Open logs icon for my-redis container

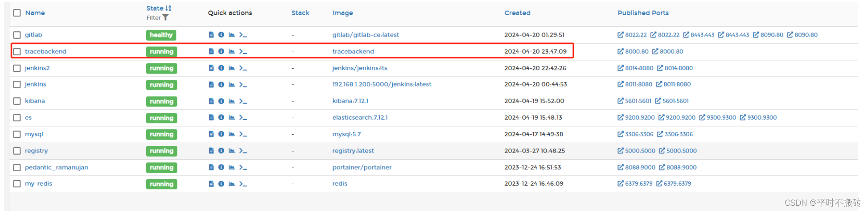(x=211, y=183)
